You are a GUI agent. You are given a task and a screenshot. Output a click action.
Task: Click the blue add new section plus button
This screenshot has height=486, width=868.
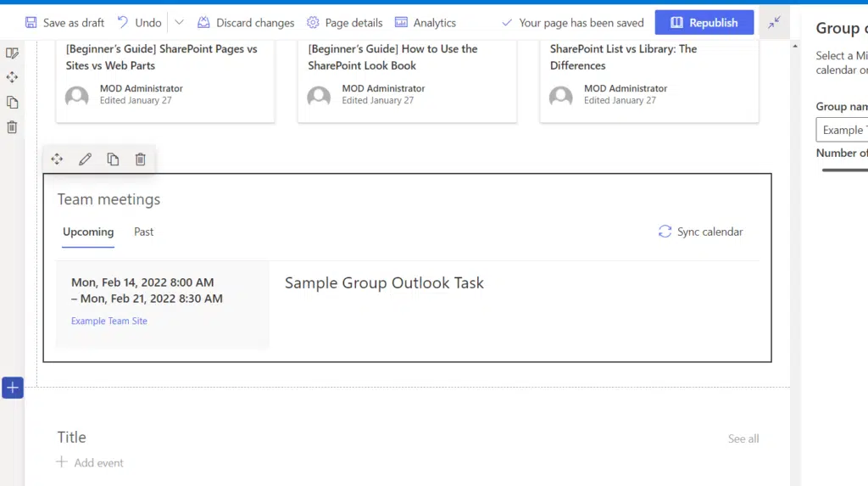click(12, 388)
